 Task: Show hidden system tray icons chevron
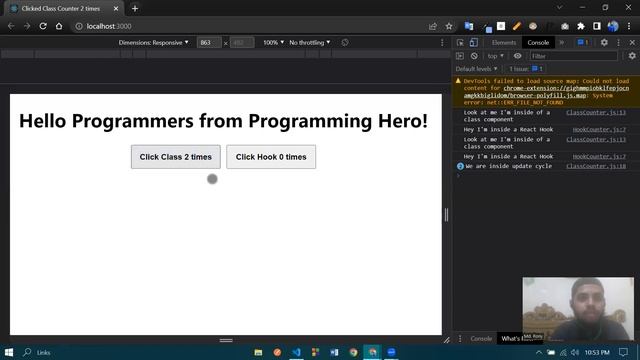539,352
